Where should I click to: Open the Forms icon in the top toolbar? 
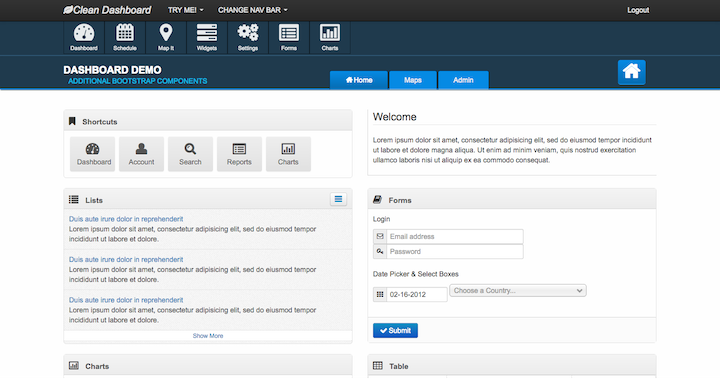click(289, 38)
